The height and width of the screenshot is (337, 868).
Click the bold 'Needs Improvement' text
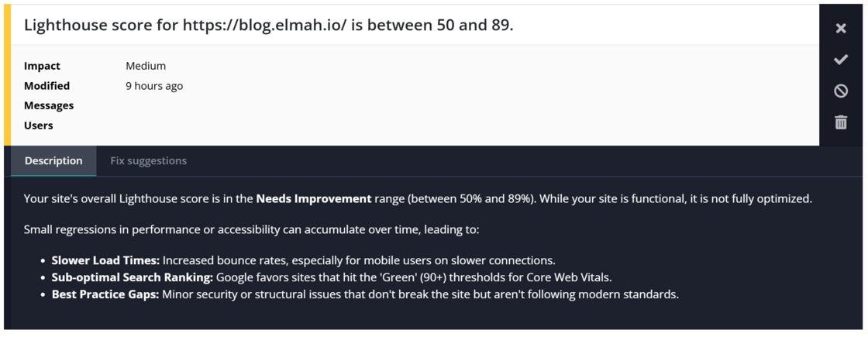[x=313, y=198]
